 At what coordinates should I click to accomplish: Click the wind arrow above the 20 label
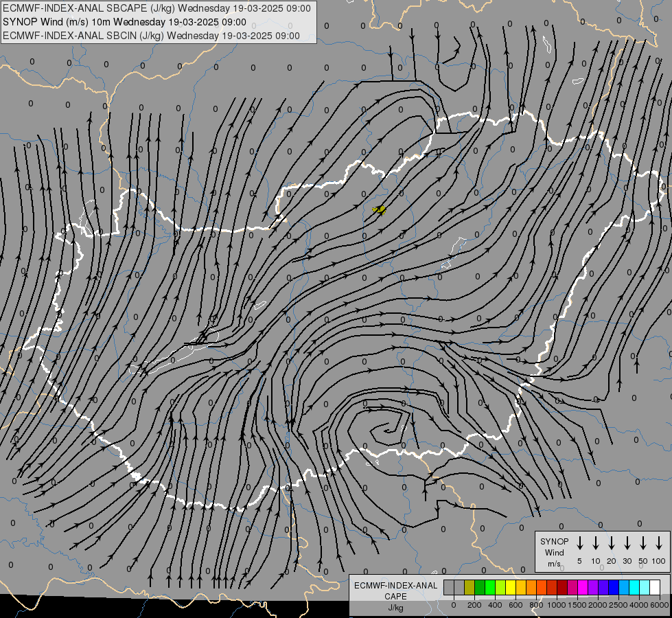pyautogui.click(x=612, y=543)
